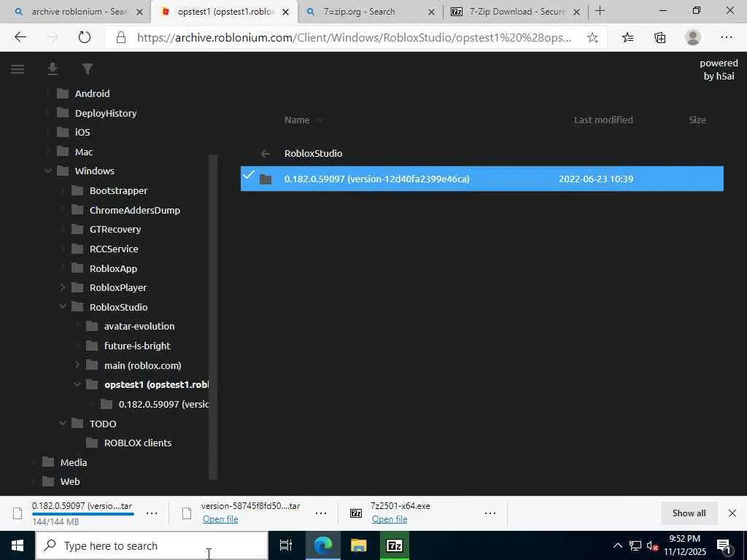Image resolution: width=747 pixels, height=560 pixels.
Task: Collapse the RobloxStudio tree folder
Action: click(x=63, y=307)
